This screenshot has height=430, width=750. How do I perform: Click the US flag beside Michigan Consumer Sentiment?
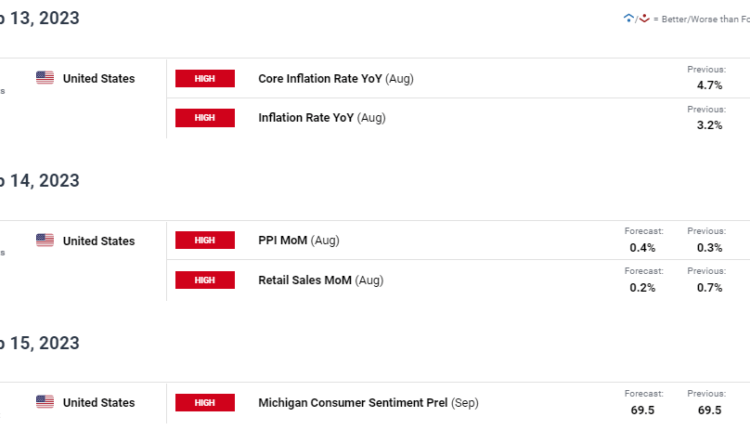[45, 402]
